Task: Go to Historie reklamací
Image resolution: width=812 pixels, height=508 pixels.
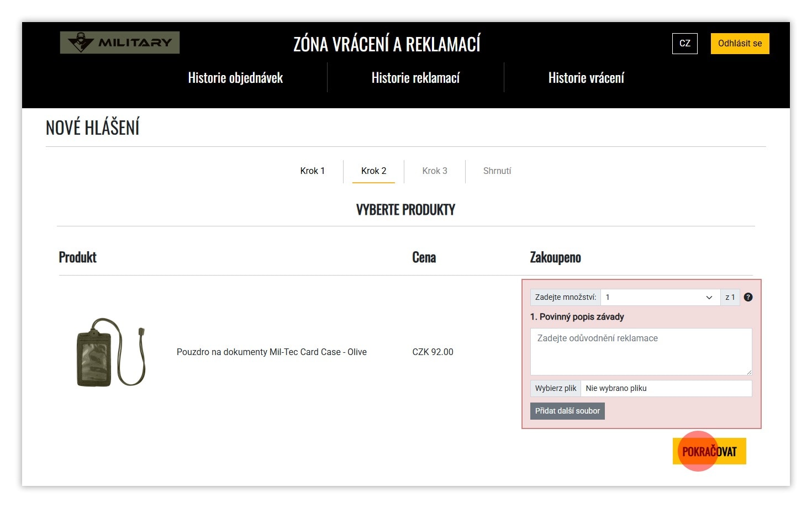Action: pos(415,78)
